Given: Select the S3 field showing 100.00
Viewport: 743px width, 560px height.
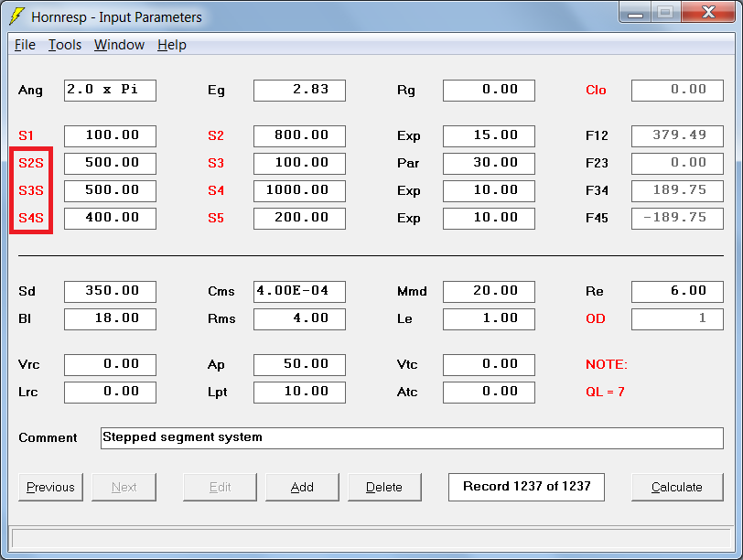Looking at the screenshot, I should 299,164.
